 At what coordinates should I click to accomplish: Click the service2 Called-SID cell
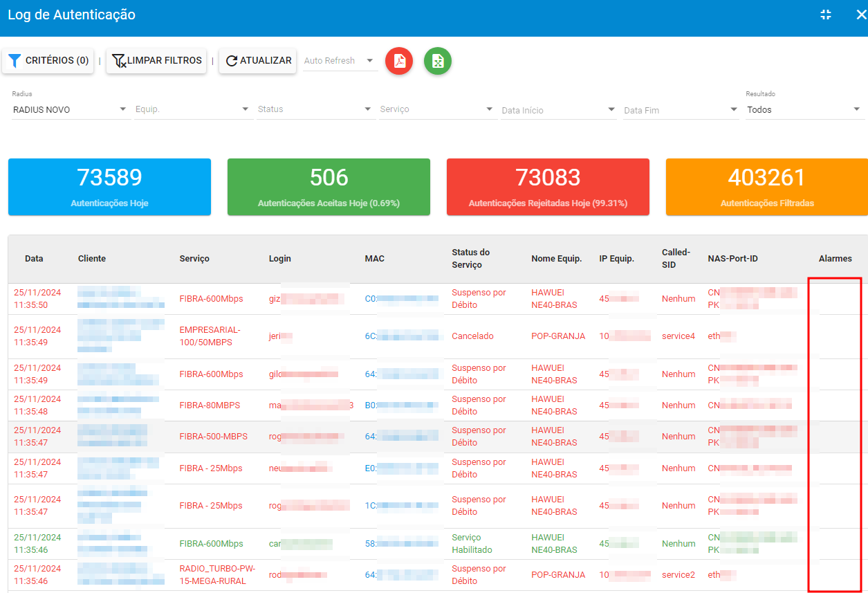(678, 575)
